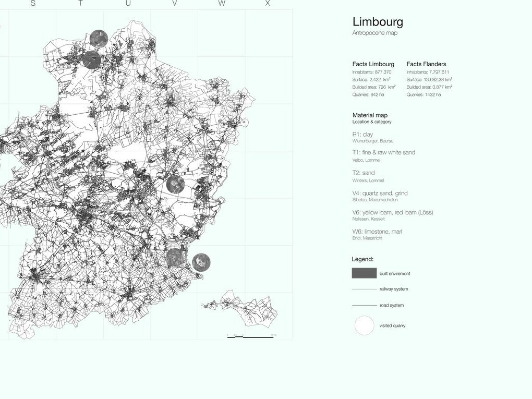Screen dimensions: 532x399
Task: Click the 'Facts Flanders' heading
Action: [427, 64]
